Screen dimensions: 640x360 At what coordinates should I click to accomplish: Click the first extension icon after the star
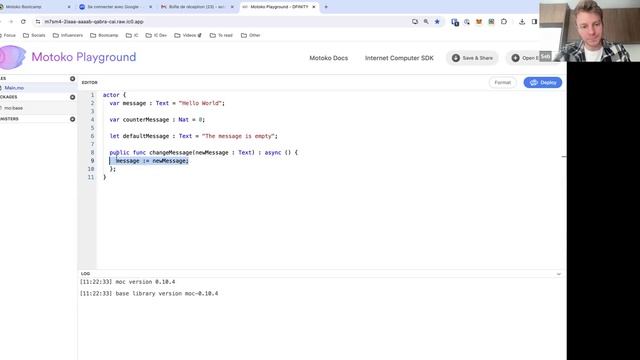(455, 22)
